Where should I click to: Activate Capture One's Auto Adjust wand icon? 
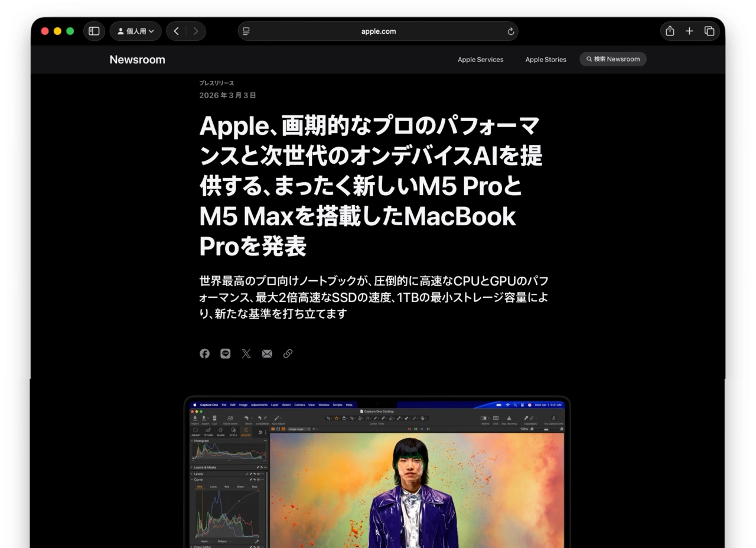(x=276, y=418)
